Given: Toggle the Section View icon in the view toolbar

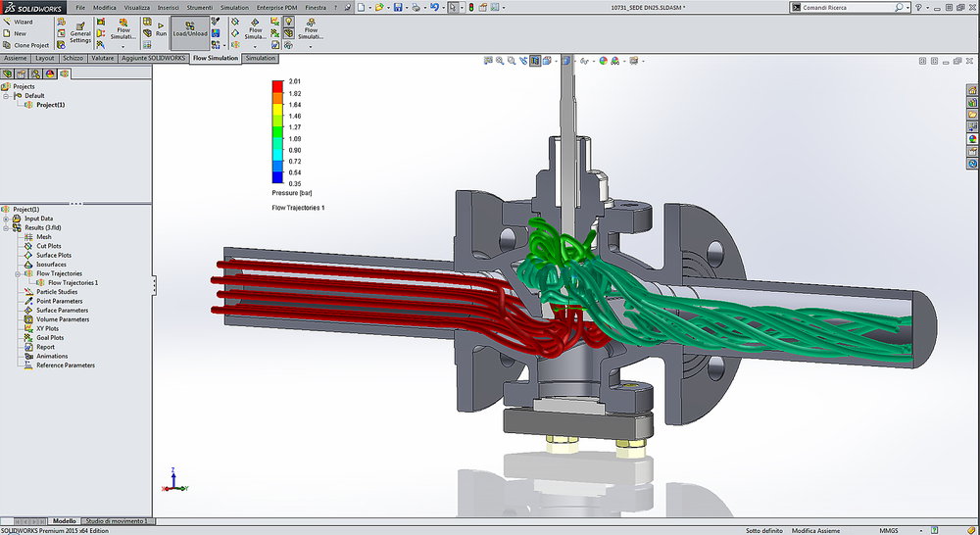Looking at the screenshot, I should click(x=535, y=61).
